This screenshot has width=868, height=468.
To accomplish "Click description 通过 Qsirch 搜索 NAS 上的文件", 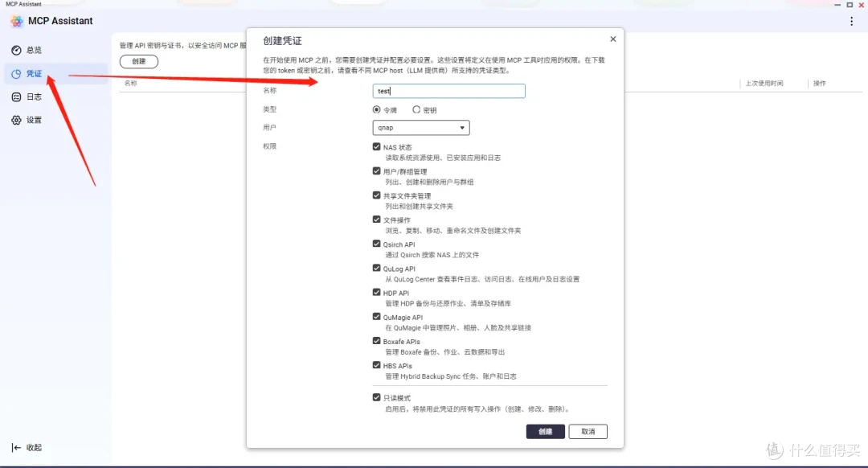I will (432, 256).
